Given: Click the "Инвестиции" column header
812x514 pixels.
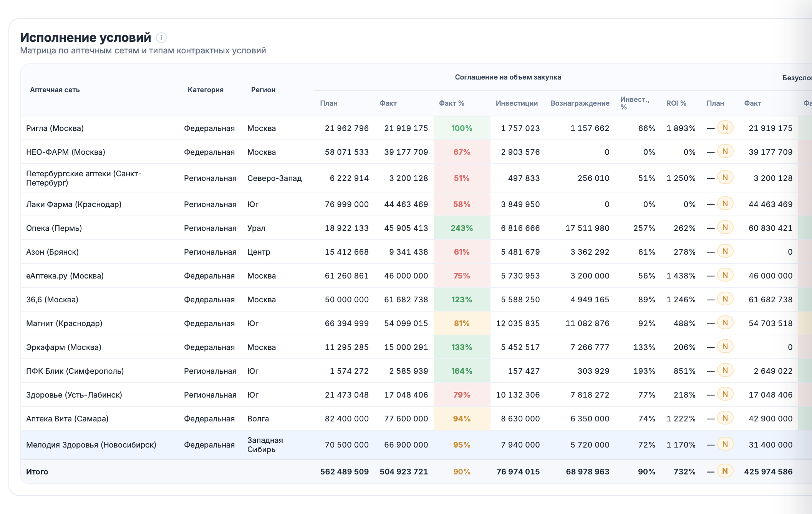Looking at the screenshot, I should click(x=517, y=103).
